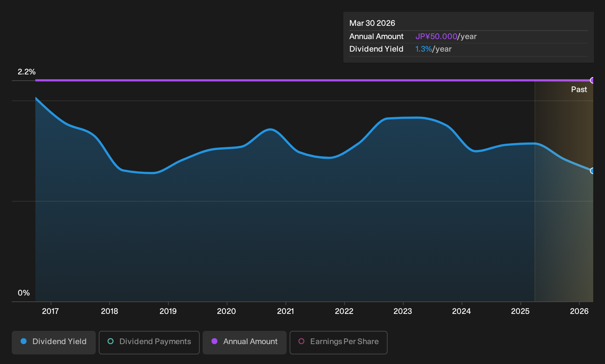Toggle the Annual Amount series
Image resolution: width=605 pixels, height=364 pixels.
point(245,342)
